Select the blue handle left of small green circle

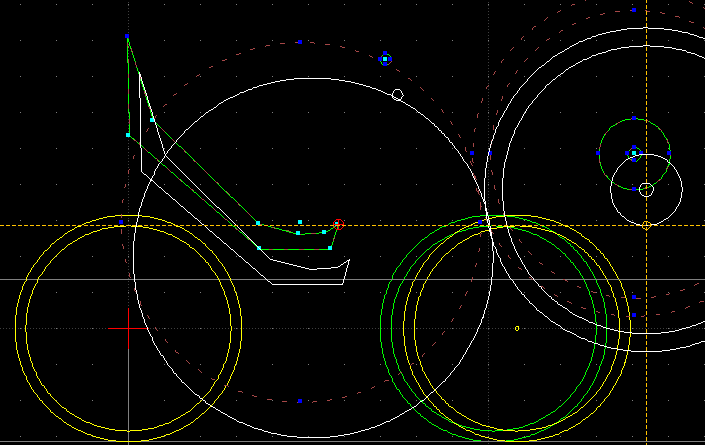click(598, 153)
